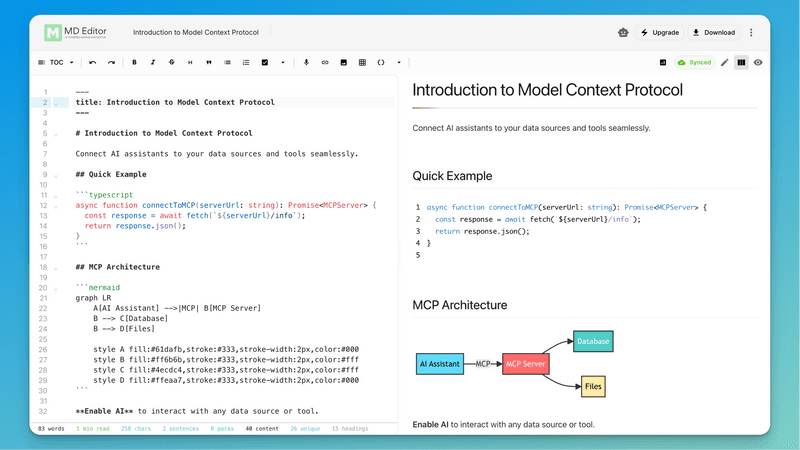
Task: Click the '**Enable AI**' source line
Action: [197, 411]
